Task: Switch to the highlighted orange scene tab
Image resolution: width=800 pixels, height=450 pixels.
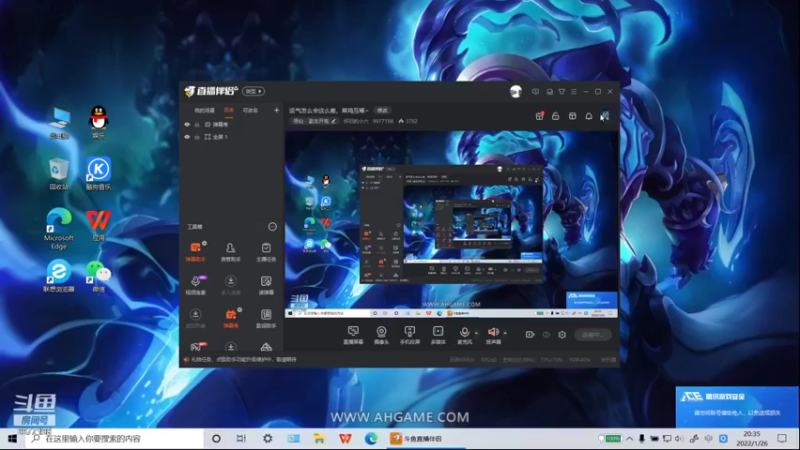Action: point(229,110)
